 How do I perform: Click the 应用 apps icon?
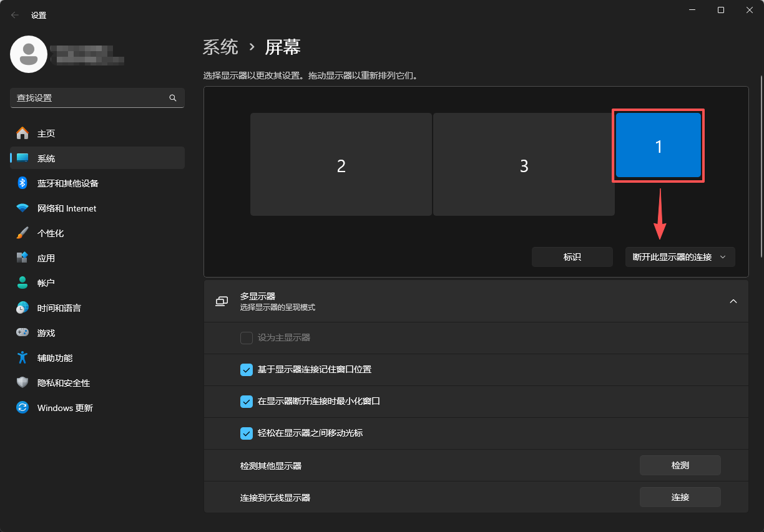pyautogui.click(x=22, y=258)
